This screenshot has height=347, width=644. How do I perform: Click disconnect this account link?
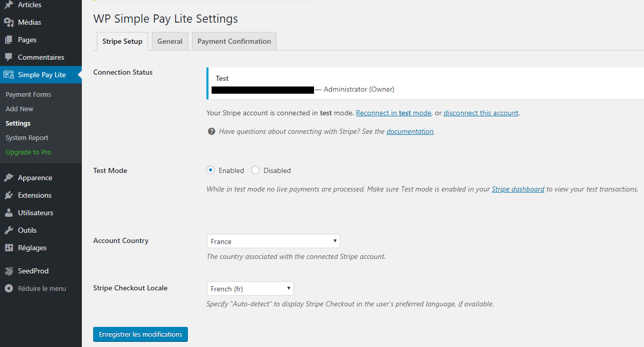click(481, 113)
